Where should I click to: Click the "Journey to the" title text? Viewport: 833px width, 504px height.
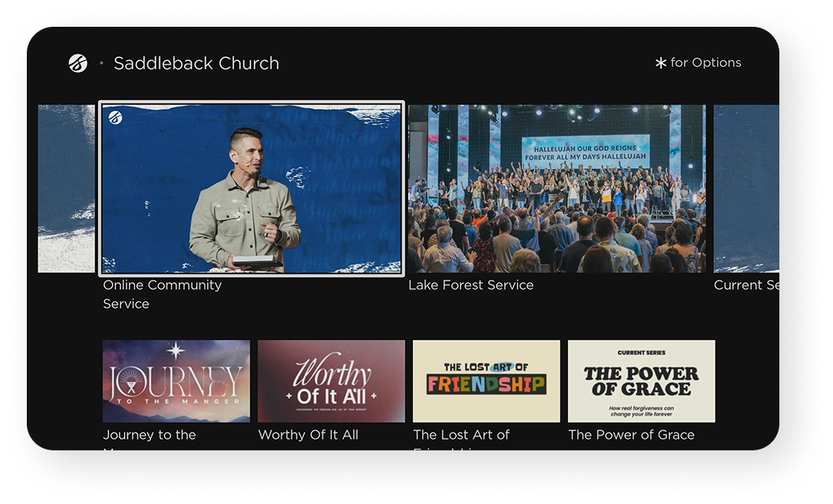click(x=149, y=435)
